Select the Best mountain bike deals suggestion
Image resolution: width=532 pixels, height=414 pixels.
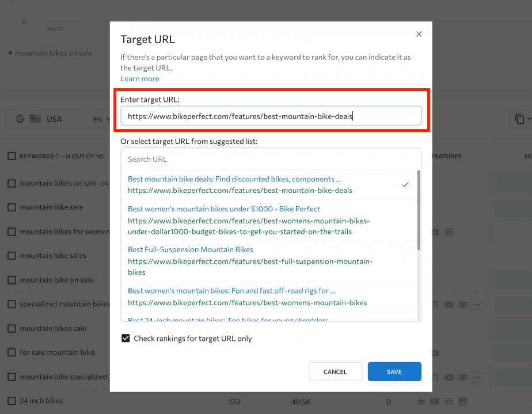click(x=269, y=185)
